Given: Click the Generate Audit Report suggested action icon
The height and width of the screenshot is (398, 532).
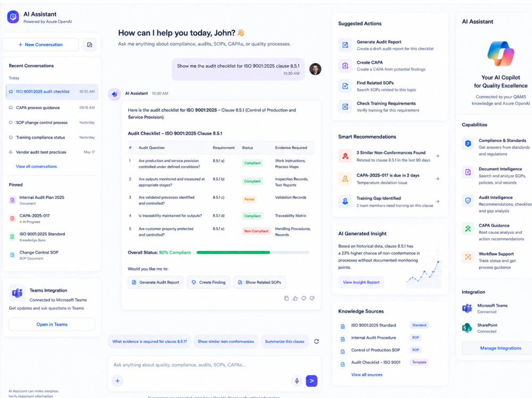Looking at the screenshot, I should 345,45.
